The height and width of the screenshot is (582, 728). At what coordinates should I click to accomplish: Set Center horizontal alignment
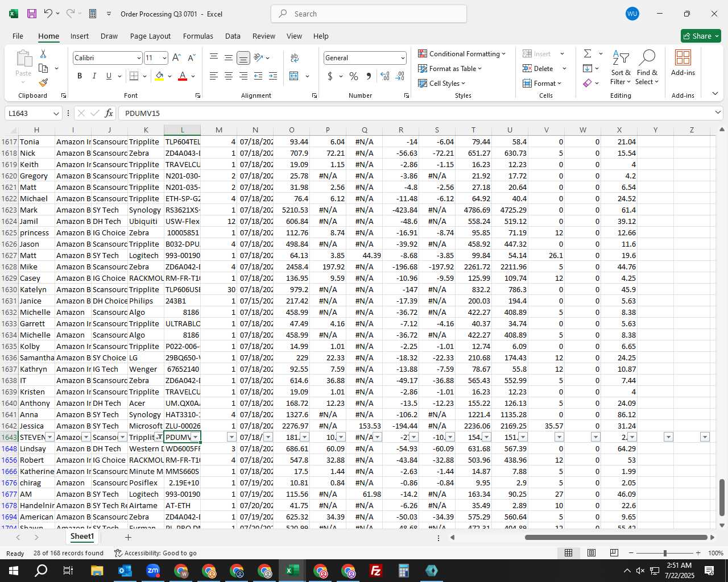[x=229, y=76]
